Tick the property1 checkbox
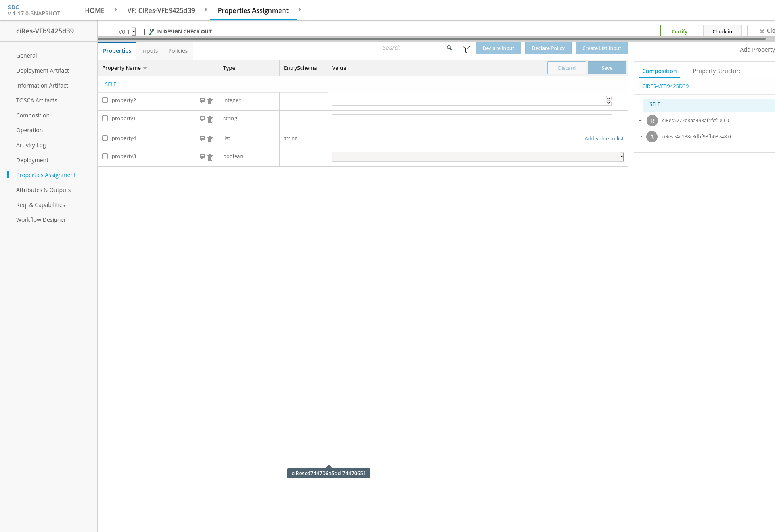 [105, 118]
